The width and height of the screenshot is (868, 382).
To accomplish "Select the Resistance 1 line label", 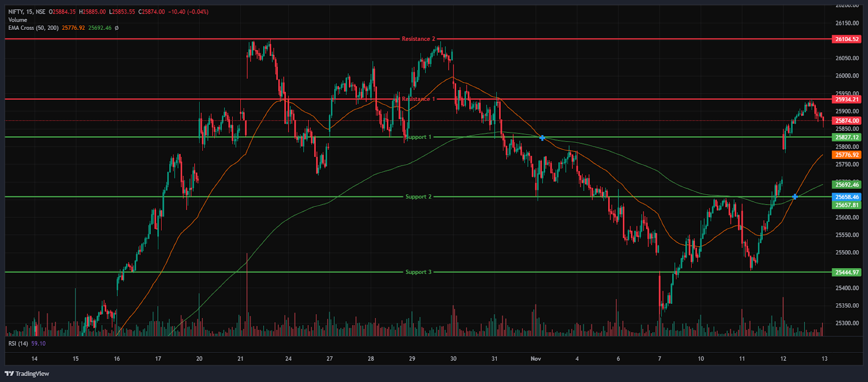I will point(418,99).
